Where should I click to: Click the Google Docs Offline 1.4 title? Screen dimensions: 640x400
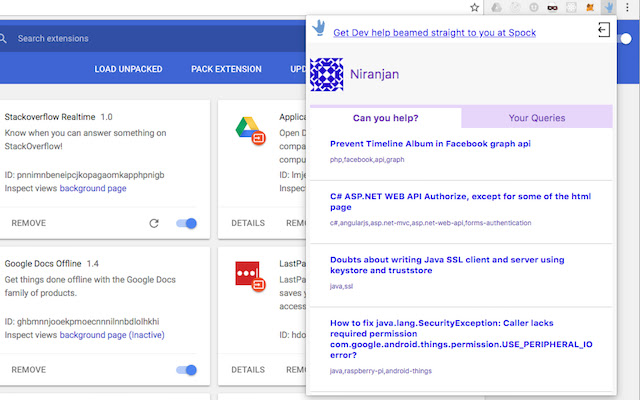[x=52, y=263]
